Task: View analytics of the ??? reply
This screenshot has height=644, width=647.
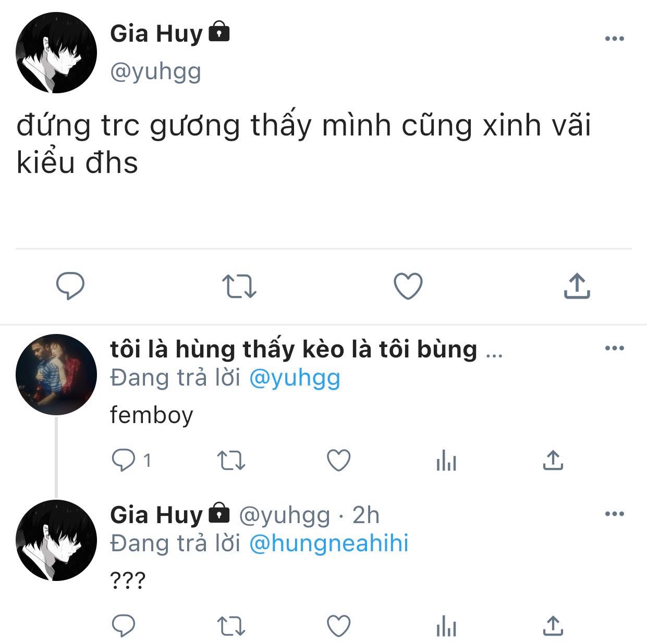Action: 446,626
